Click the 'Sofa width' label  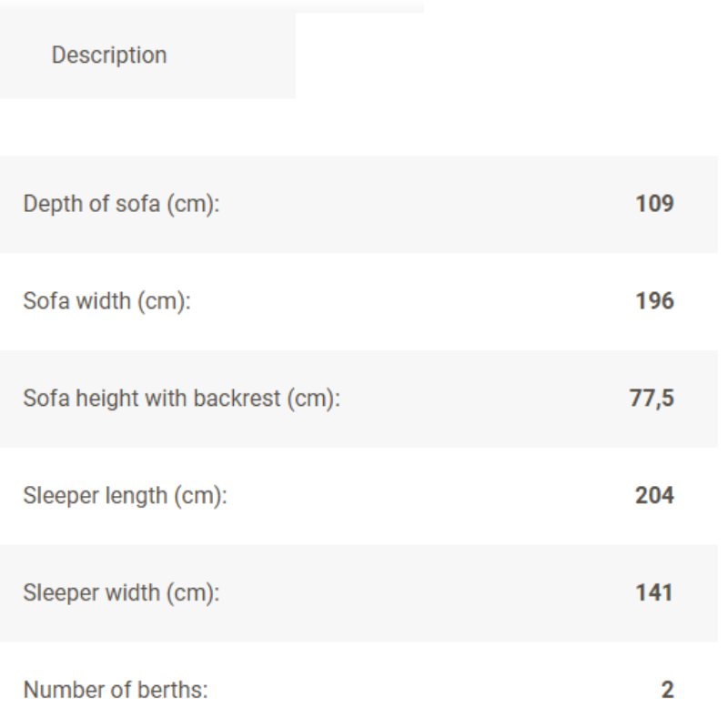pos(106,301)
